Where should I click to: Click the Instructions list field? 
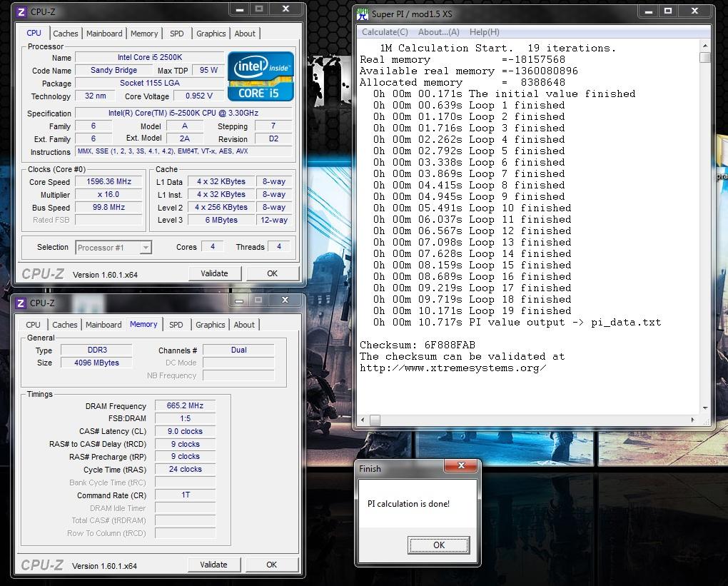[x=184, y=151]
